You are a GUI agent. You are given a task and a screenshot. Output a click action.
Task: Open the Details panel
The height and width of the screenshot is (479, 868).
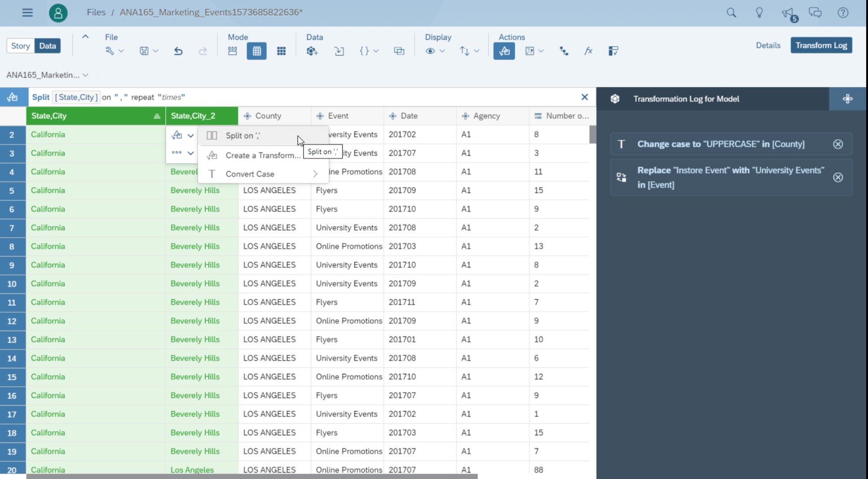click(x=768, y=45)
